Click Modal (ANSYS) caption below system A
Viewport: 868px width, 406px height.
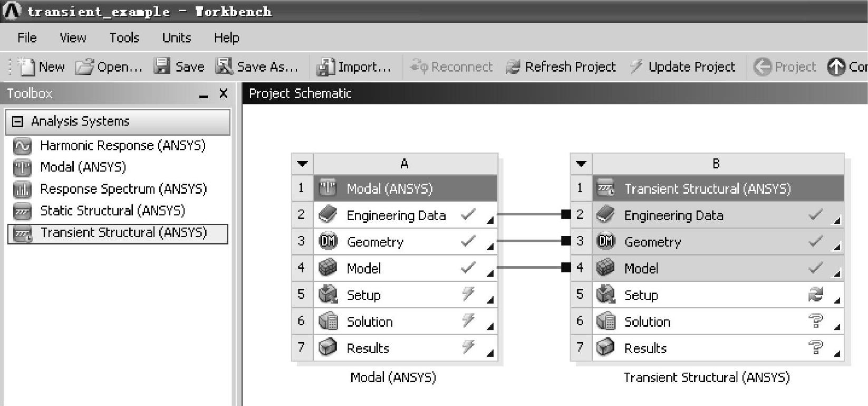click(393, 377)
